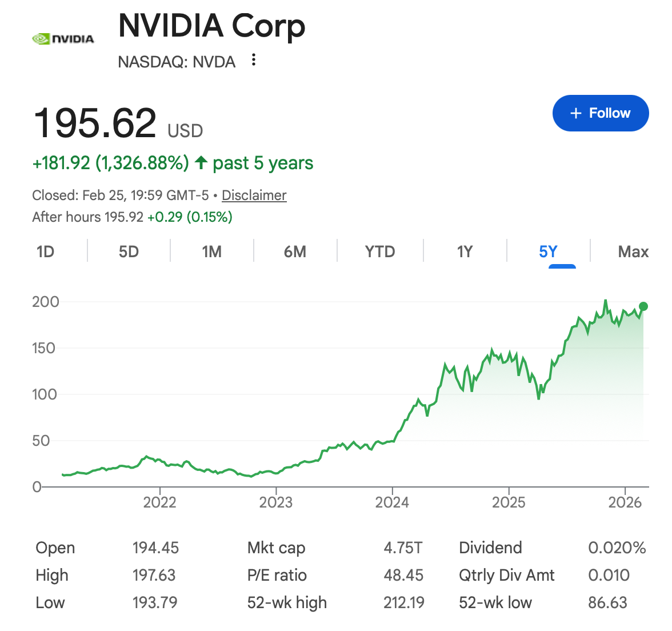Click the NVIDIA logo icon
The width and height of the screenshot is (672, 631).
63,39
